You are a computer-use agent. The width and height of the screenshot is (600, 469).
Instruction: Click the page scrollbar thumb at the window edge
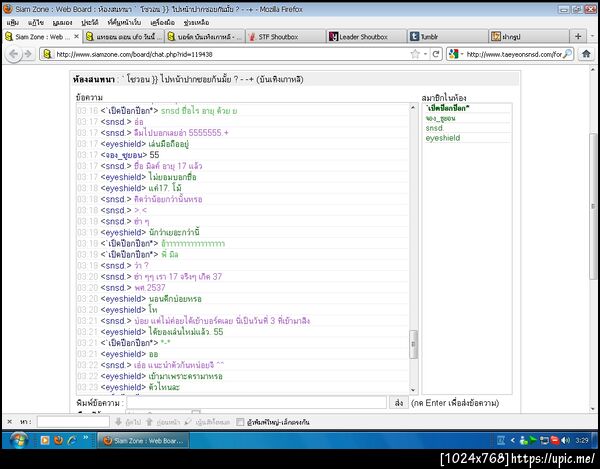pos(593,206)
